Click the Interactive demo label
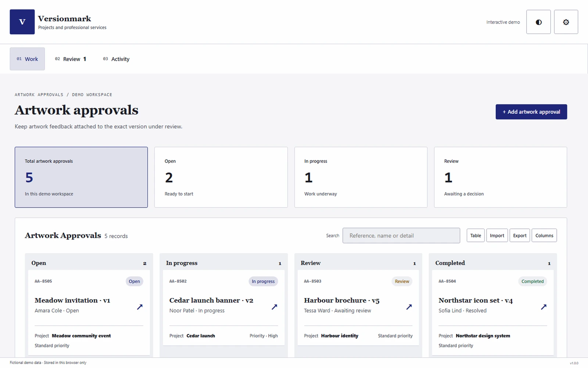Image resolution: width=588 pixels, height=368 pixels. pos(503,22)
